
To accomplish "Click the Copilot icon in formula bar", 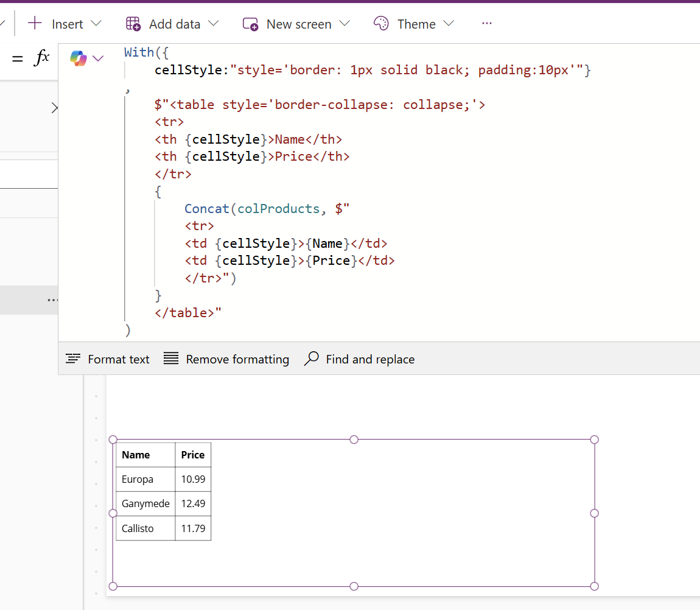I will click(x=79, y=58).
